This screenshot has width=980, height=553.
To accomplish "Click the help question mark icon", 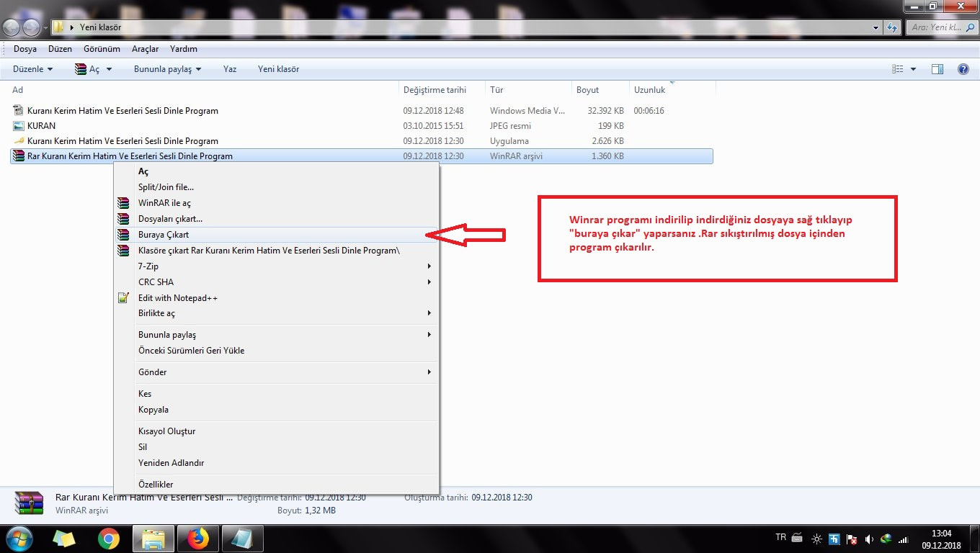I will pos(963,69).
